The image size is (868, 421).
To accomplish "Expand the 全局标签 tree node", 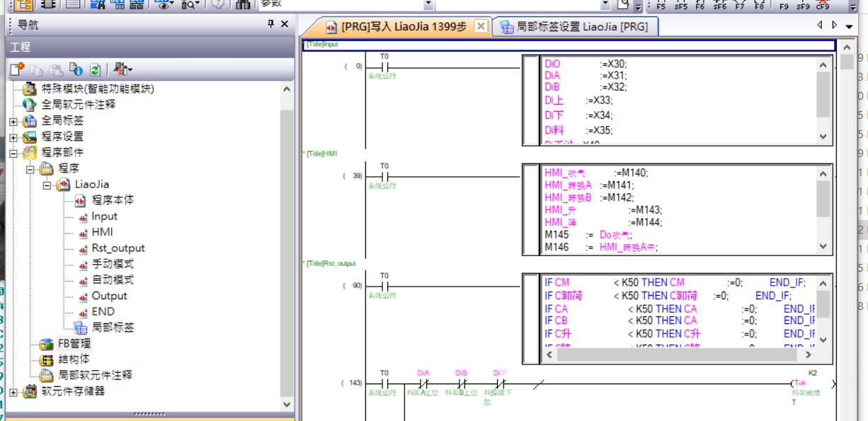I will 13,121.
